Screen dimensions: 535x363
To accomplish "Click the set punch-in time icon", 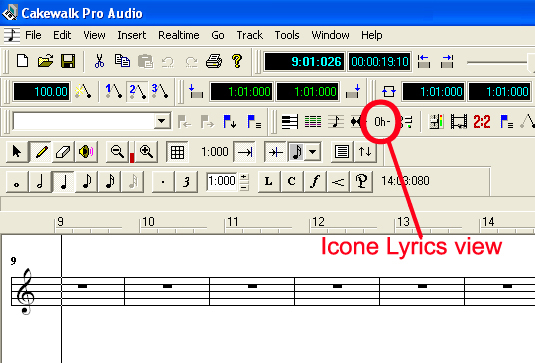I will pyautogui.click(x=196, y=91).
